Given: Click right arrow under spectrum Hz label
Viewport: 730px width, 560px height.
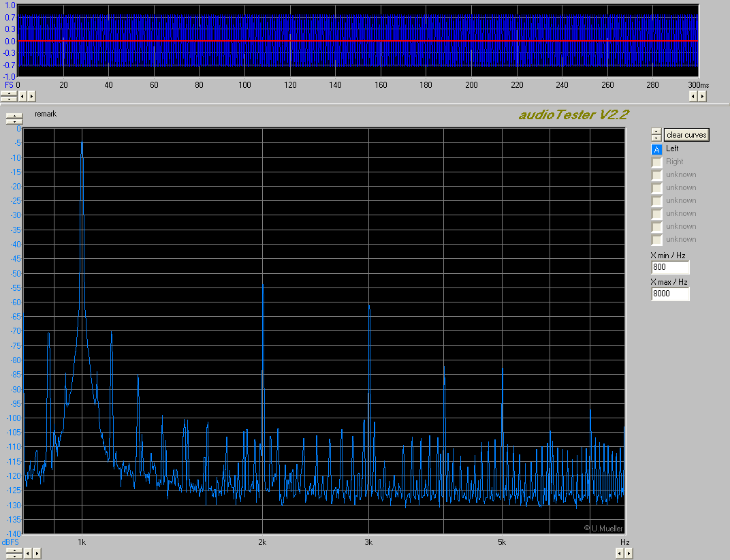Looking at the screenshot, I should pos(628,553).
